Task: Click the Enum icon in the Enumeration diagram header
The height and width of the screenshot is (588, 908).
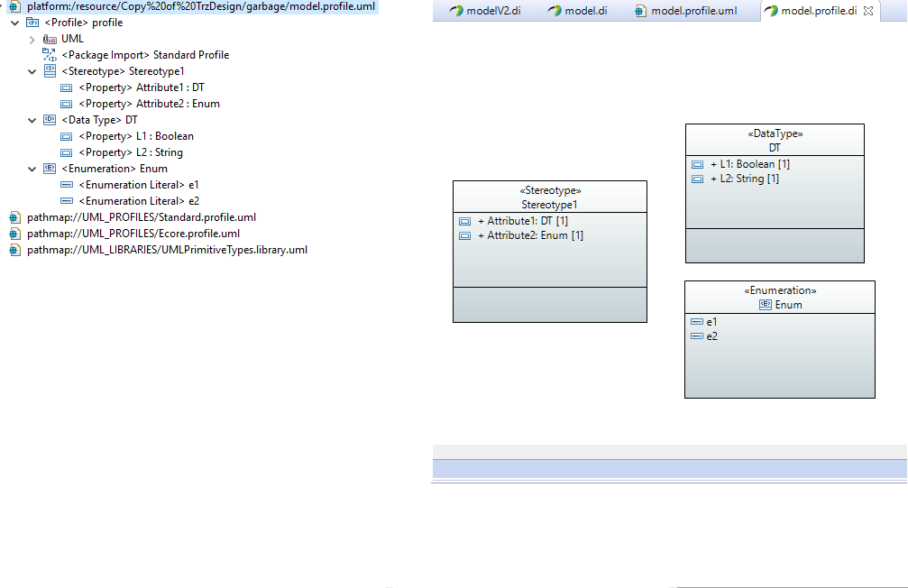Action: 765,305
